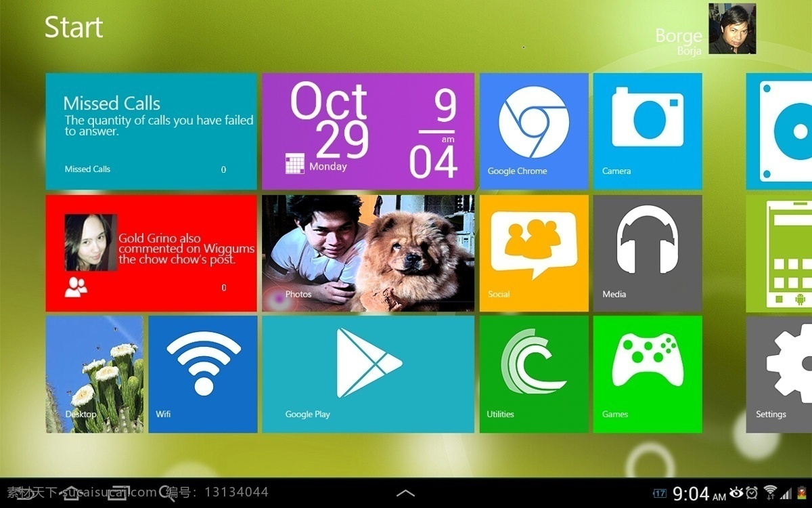The height and width of the screenshot is (508, 812).
Task: Open the Desktop tile with cactus flowers
Action: 95,374
